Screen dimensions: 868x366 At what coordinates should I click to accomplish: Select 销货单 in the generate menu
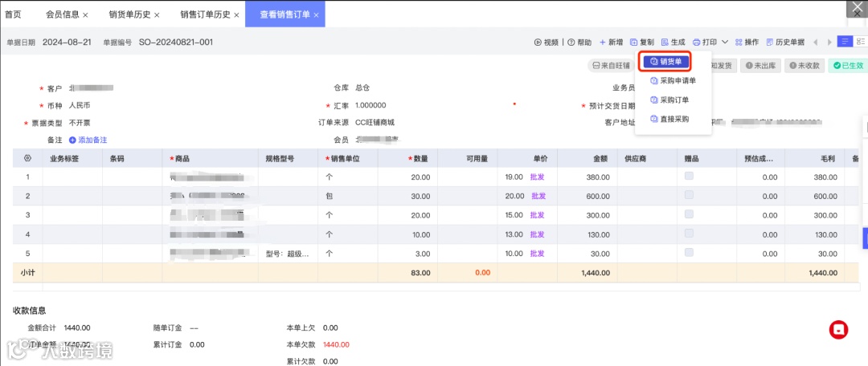pyautogui.click(x=665, y=61)
